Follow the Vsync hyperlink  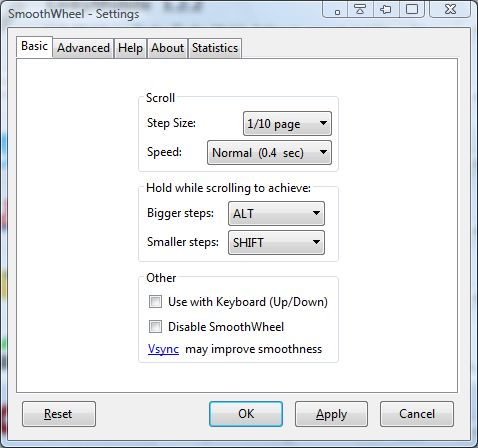click(x=163, y=349)
